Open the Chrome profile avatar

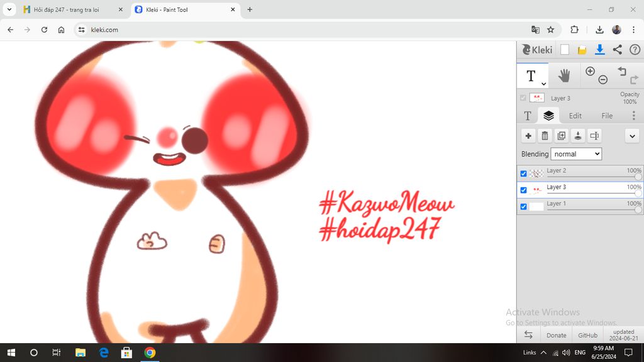616,30
